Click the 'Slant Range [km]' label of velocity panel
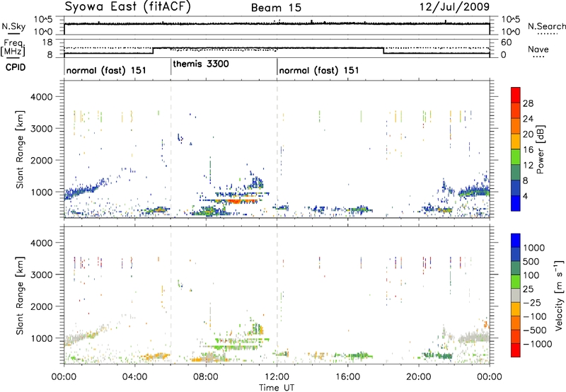 click(x=20, y=295)
